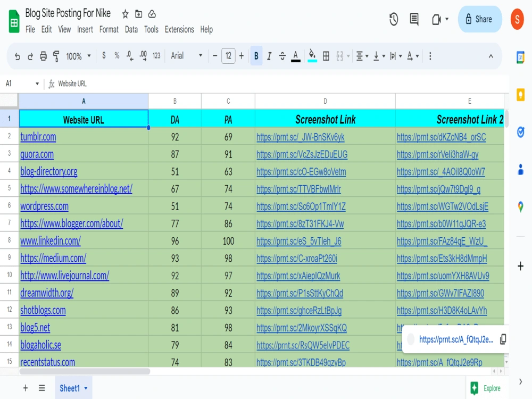Get add-ons with plus icon
The width and height of the screenshot is (532, 399).
tap(520, 266)
